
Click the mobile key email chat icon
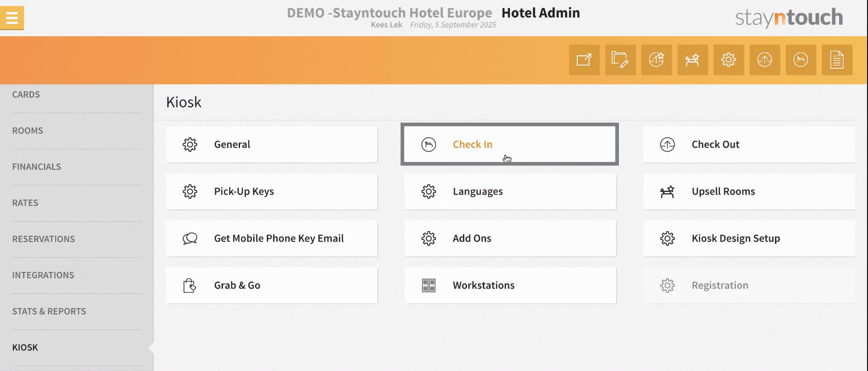point(190,238)
